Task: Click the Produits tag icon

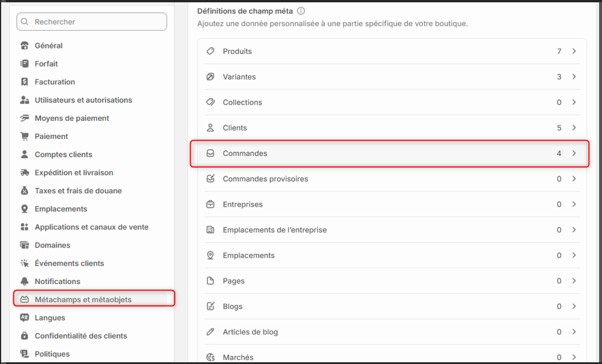Action: (x=210, y=51)
